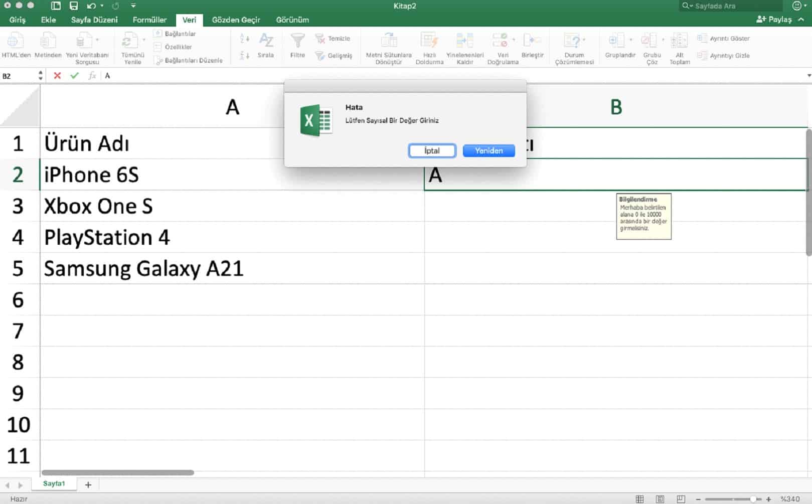The image size is (812, 504).
Task: Click the Alt Toplam subtotal icon
Action: (679, 41)
